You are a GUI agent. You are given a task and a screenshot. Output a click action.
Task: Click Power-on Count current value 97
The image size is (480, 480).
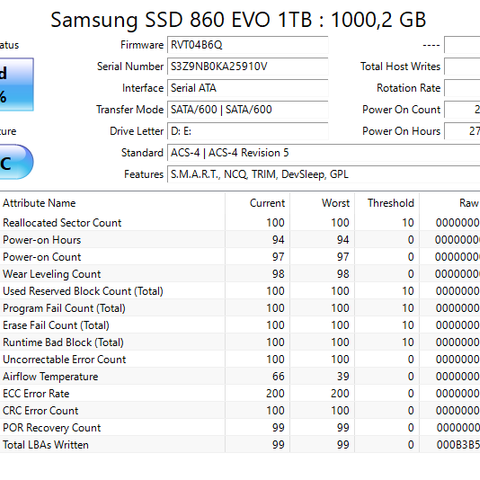[x=278, y=257]
